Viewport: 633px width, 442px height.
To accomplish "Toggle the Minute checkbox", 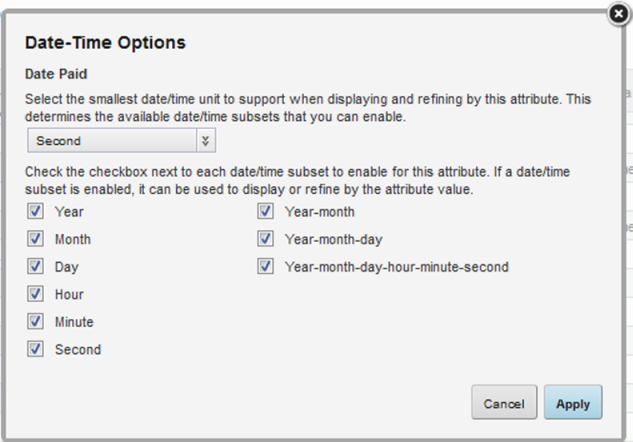I will click(x=35, y=322).
